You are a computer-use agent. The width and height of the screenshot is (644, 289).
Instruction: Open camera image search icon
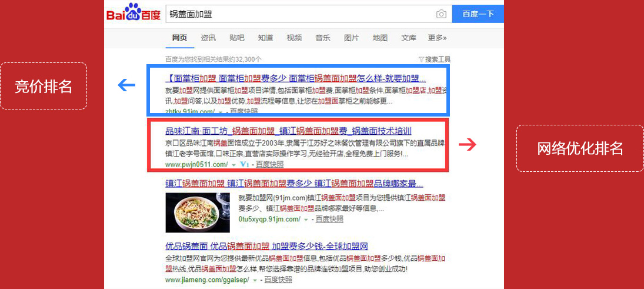(x=441, y=14)
